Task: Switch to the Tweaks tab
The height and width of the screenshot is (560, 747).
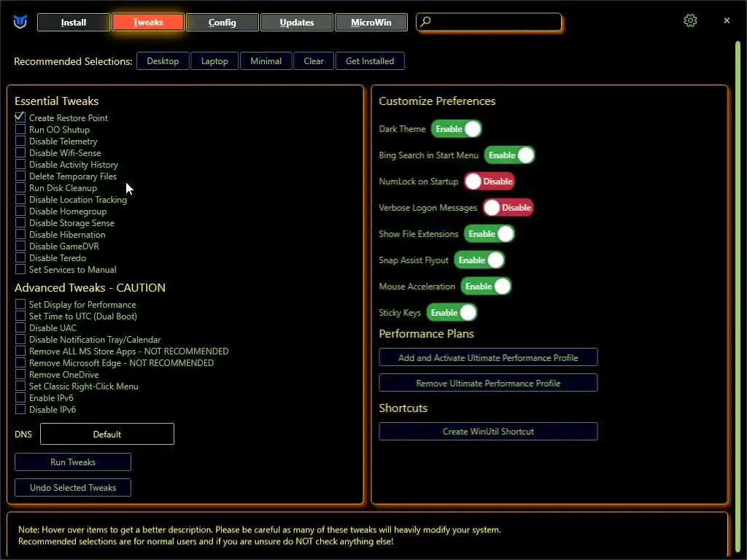Action: pos(148,23)
